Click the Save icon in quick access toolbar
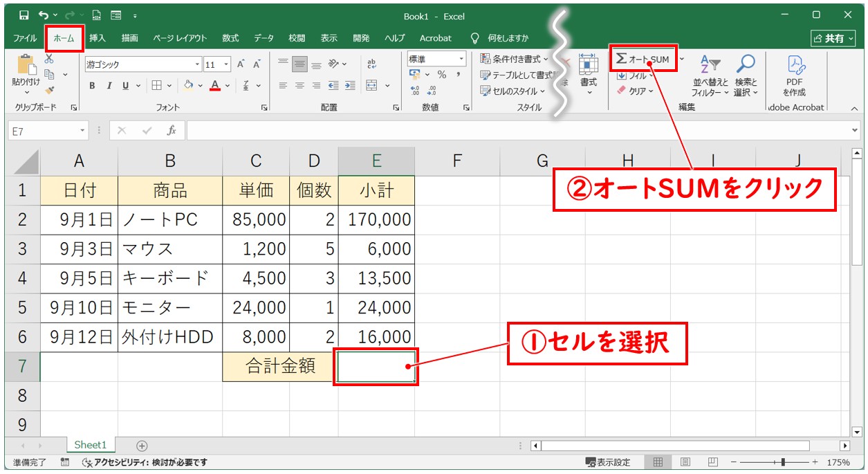 click(x=24, y=15)
